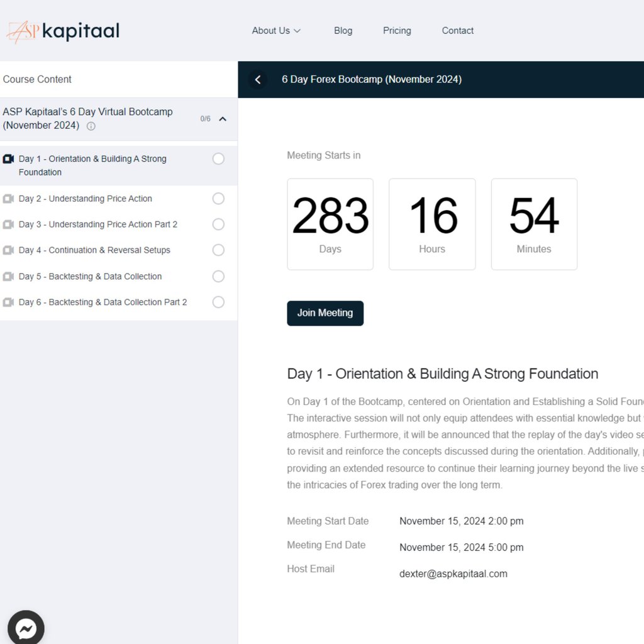Click the video camera icon for Day 2
Viewport: 644px width, 644px height.
(x=8, y=199)
